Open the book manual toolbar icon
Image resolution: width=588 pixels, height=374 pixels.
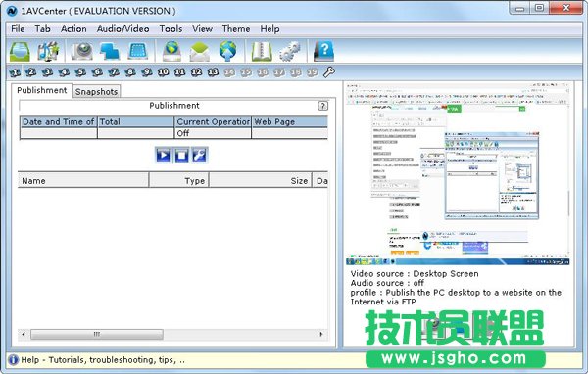click(x=262, y=51)
